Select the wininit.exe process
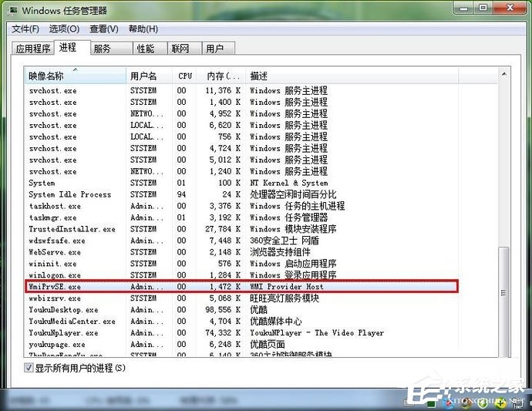Viewport: 532px width, 411px height. click(241, 264)
